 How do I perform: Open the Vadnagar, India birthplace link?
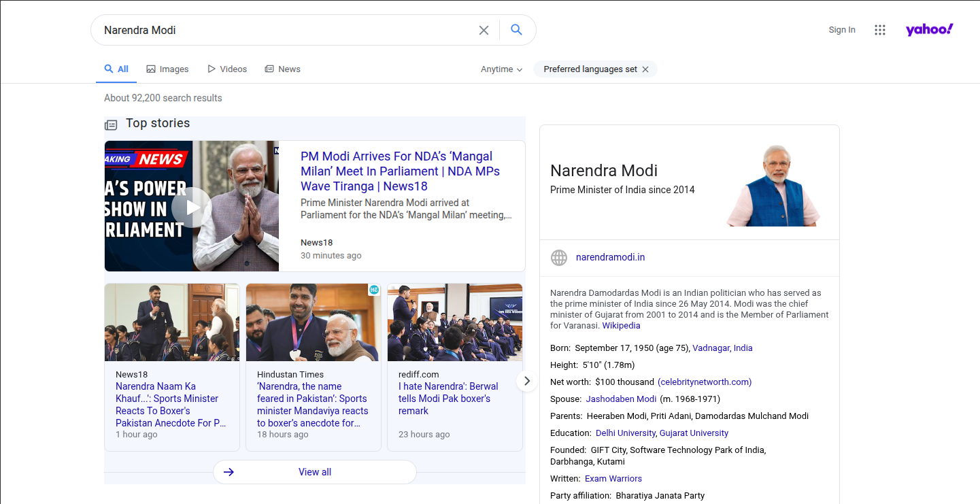point(722,348)
